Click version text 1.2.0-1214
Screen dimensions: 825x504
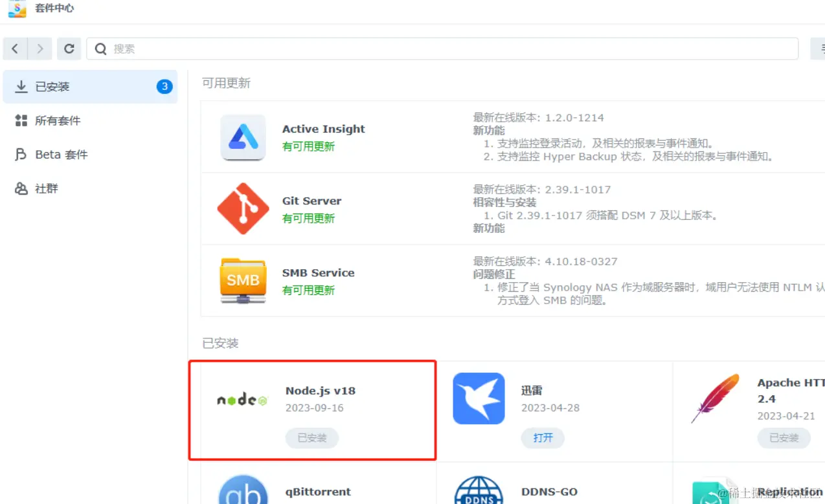(574, 118)
